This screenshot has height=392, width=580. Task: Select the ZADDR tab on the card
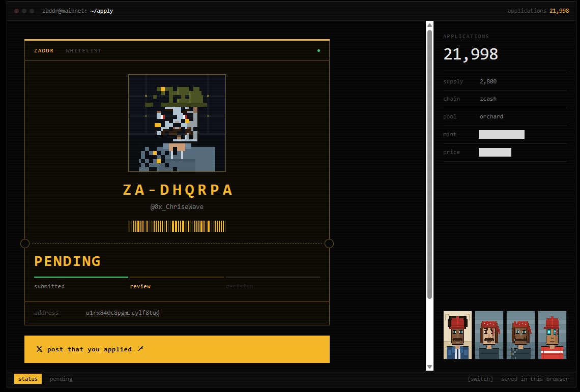44,51
